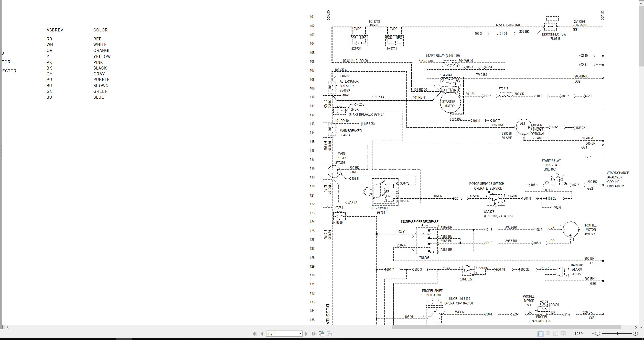The width and height of the screenshot is (644, 340).
Task: Click the PROPEL MOTOR SOL label
Action: [x=529, y=301]
